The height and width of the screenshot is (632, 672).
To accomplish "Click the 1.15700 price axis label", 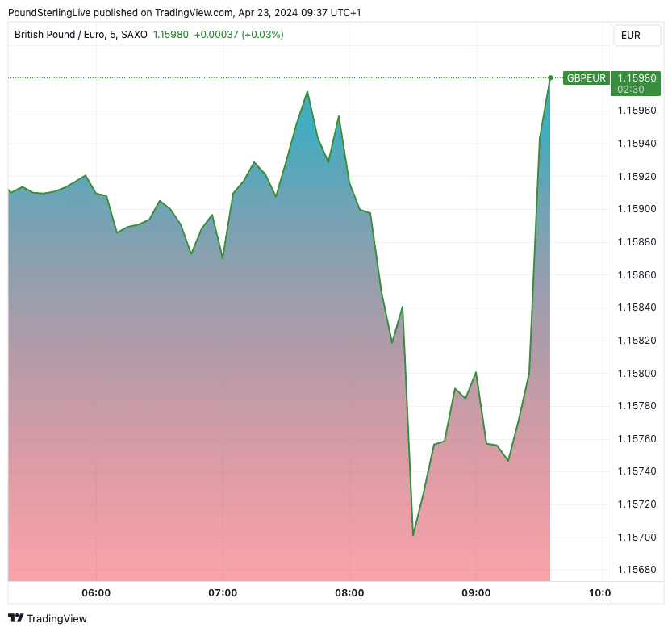I will click(x=637, y=537).
